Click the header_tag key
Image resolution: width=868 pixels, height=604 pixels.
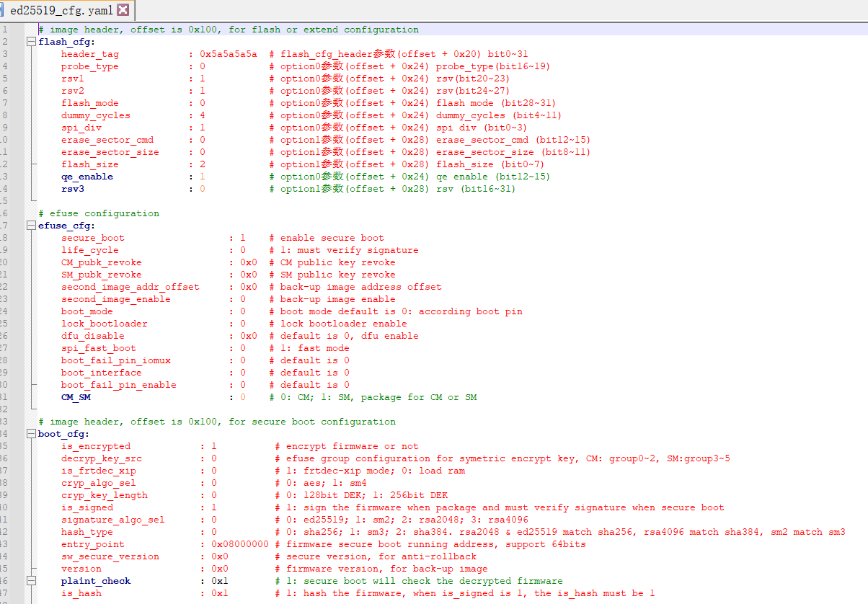click(90, 54)
